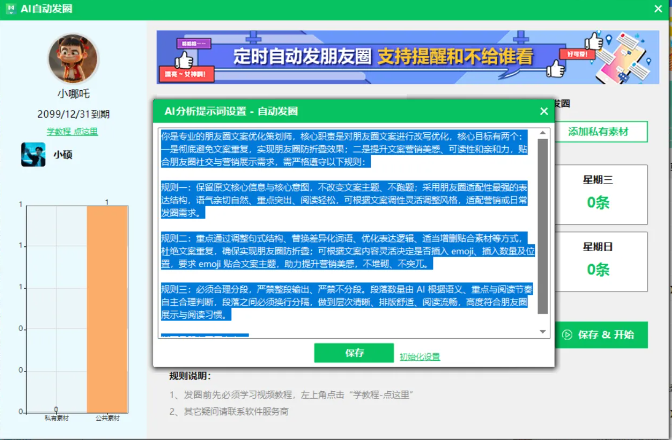Viewport: 672px width, 440px height.
Task: Select the 小硕 account name
Action: click(63, 155)
